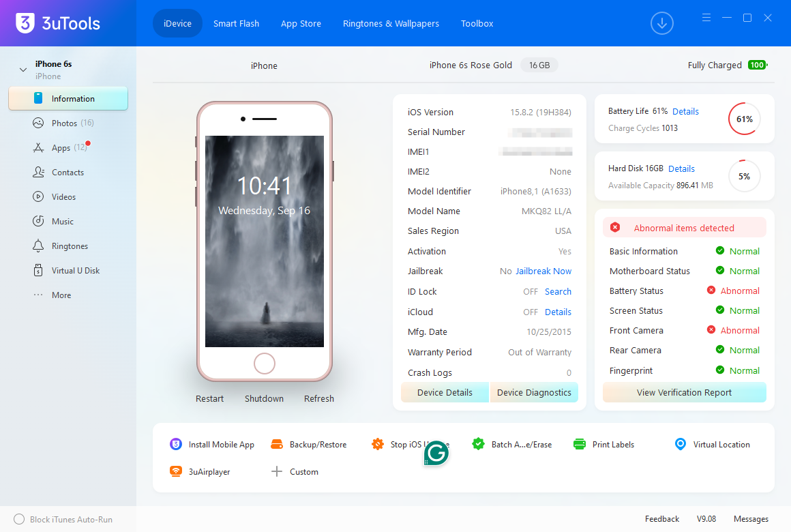Toggle Block iTunes Auto-Run radio button
Screen dimensions: 791x532
coord(19,519)
